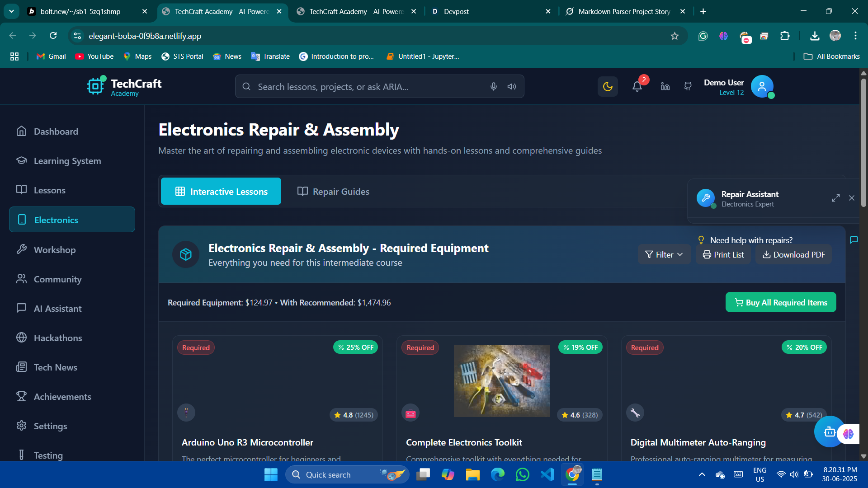
Task: Click the notifications bell icon
Action: (x=637, y=86)
